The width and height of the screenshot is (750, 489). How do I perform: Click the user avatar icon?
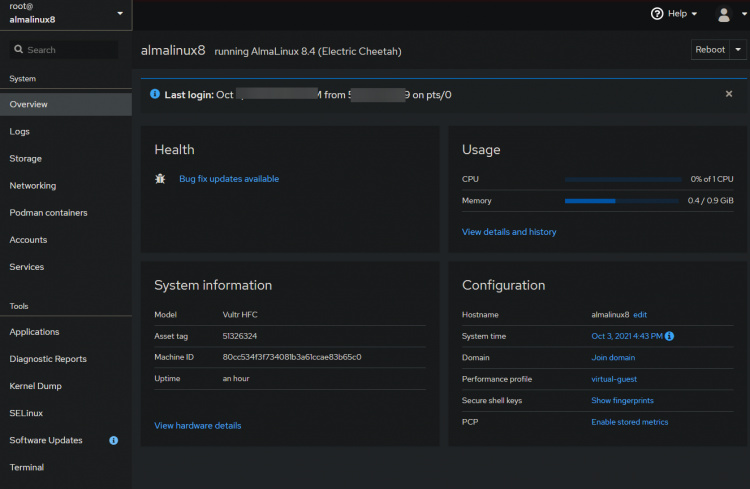(x=724, y=14)
